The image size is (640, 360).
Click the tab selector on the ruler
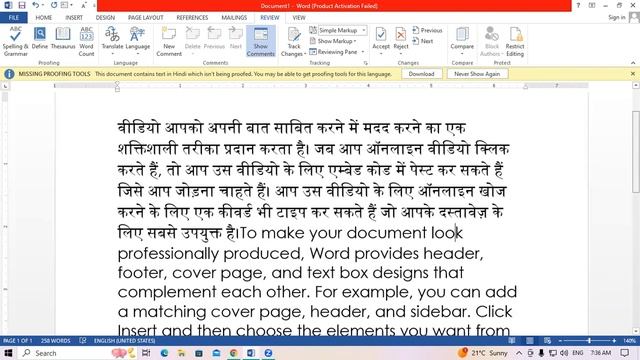click(5, 86)
